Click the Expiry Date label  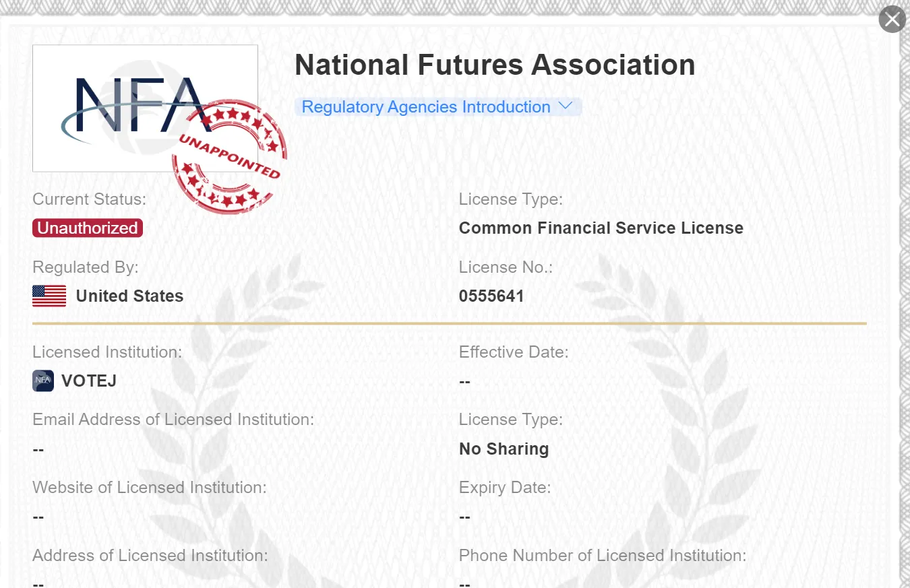coord(505,488)
